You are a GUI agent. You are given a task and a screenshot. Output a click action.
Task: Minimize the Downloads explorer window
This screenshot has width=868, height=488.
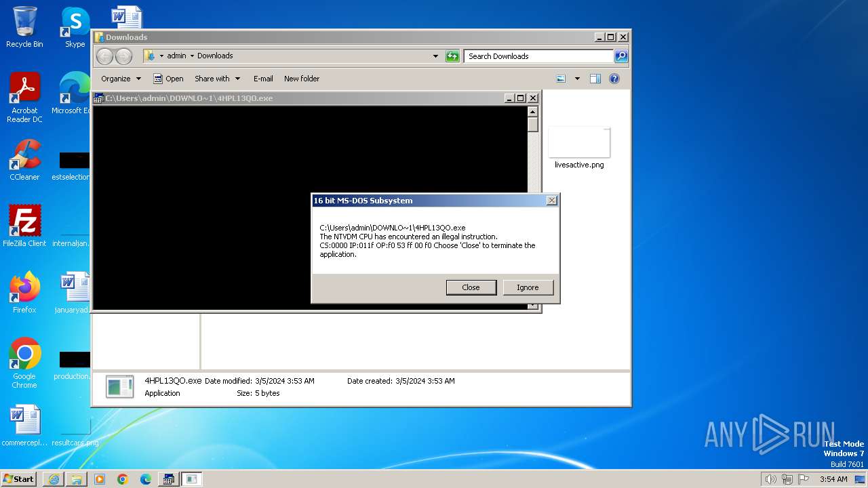(599, 37)
